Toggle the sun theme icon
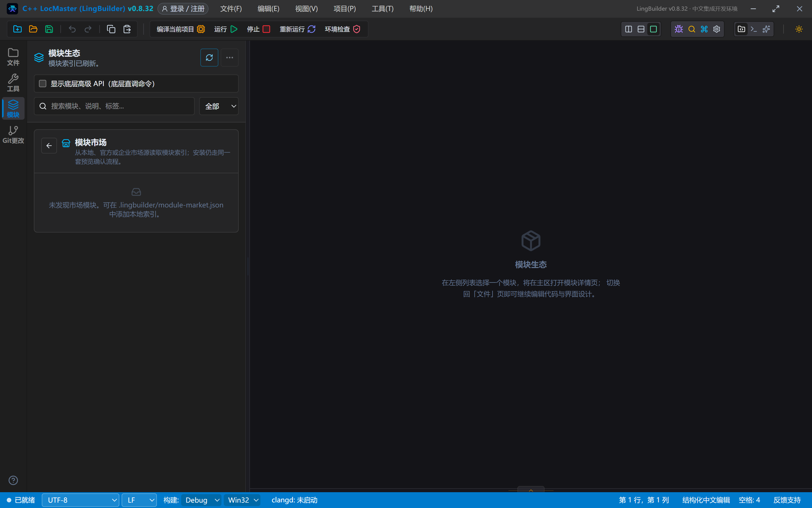Screen dimensions: 812x508 point(799,29)
